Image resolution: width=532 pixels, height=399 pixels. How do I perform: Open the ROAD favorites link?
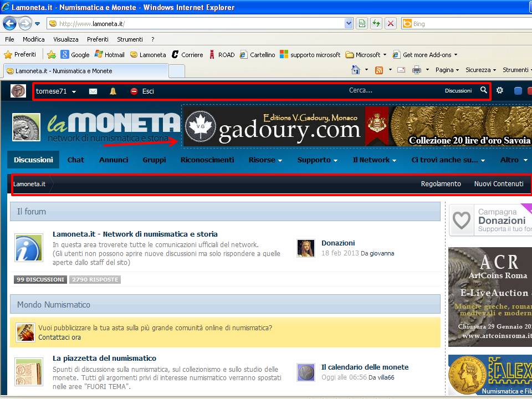222,55
